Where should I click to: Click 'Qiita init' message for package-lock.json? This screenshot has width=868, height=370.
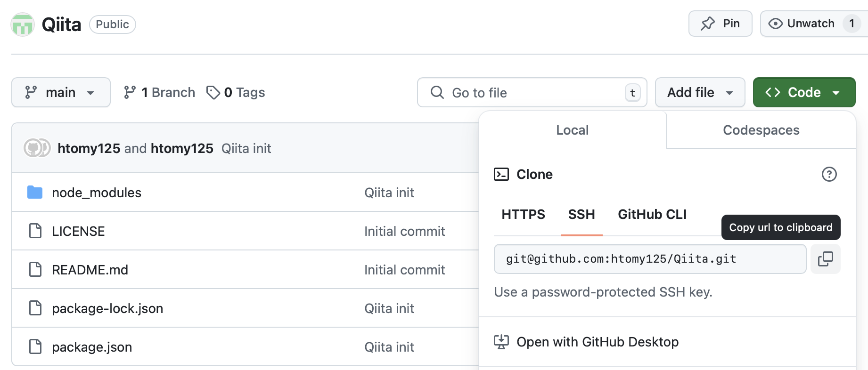[x=389, y=308]
